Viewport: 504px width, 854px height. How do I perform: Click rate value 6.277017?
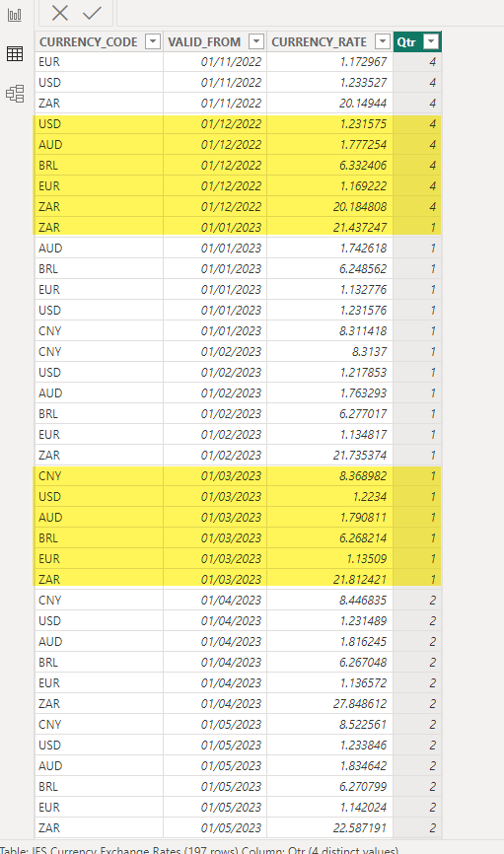click(363, 414)
